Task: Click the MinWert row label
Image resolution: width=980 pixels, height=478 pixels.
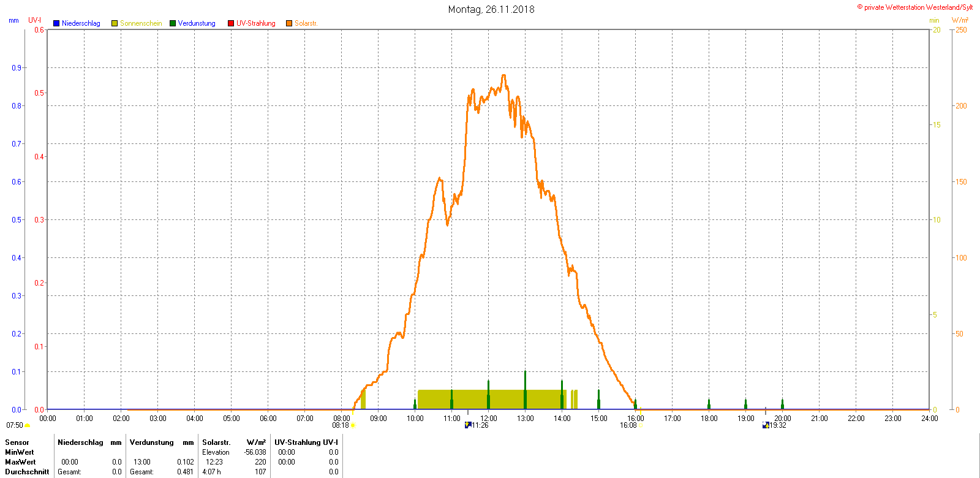Action: pyautogui.click(x=20, y=452)
